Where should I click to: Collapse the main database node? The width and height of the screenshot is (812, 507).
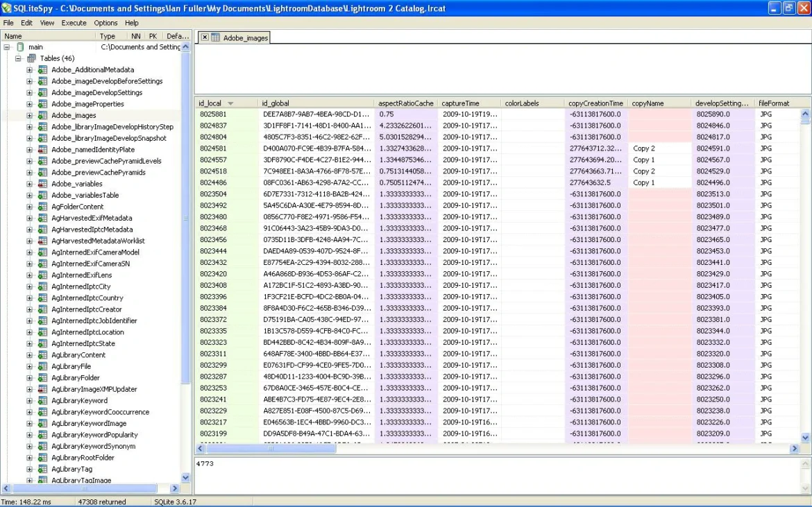pos(6,47)
